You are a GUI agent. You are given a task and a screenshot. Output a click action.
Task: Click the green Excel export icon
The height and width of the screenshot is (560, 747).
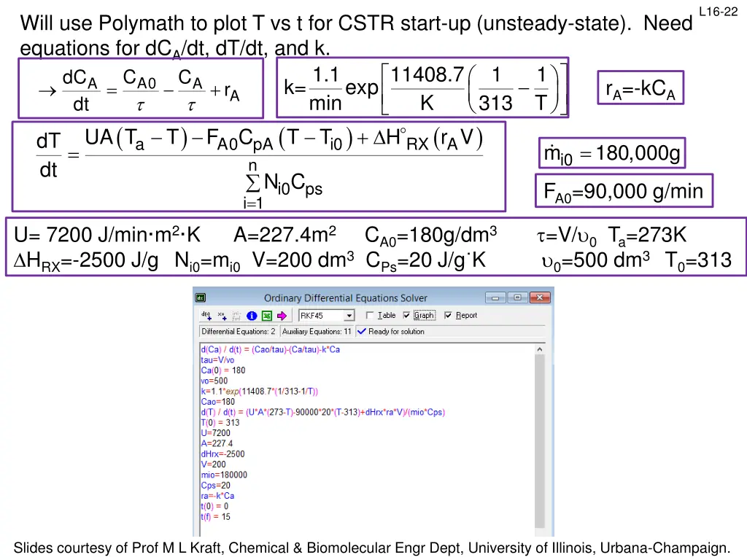267,316
